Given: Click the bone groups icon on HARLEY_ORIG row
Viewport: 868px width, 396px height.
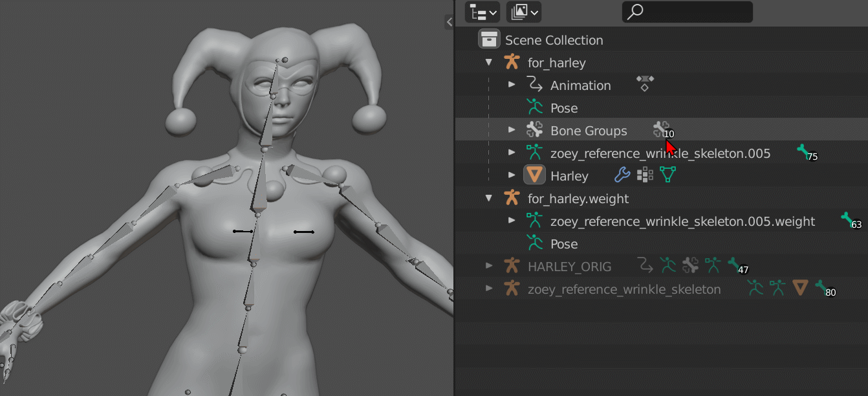Looking at the screenshot, I should click(x=690, y=265).
